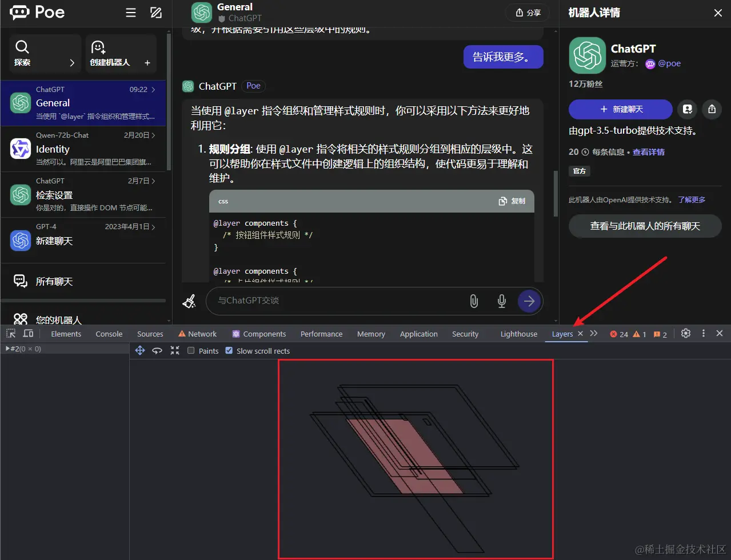The image size is (731, 560).
Task: Switch to the Console tab
Action: coord(109,334)
